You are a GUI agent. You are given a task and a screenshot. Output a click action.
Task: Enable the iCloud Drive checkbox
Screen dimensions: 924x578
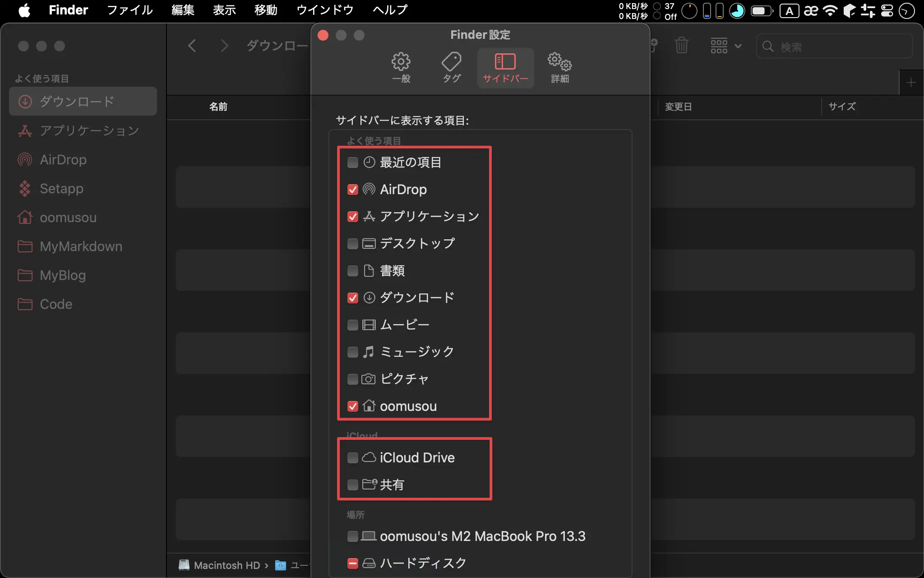pos(353,458)
